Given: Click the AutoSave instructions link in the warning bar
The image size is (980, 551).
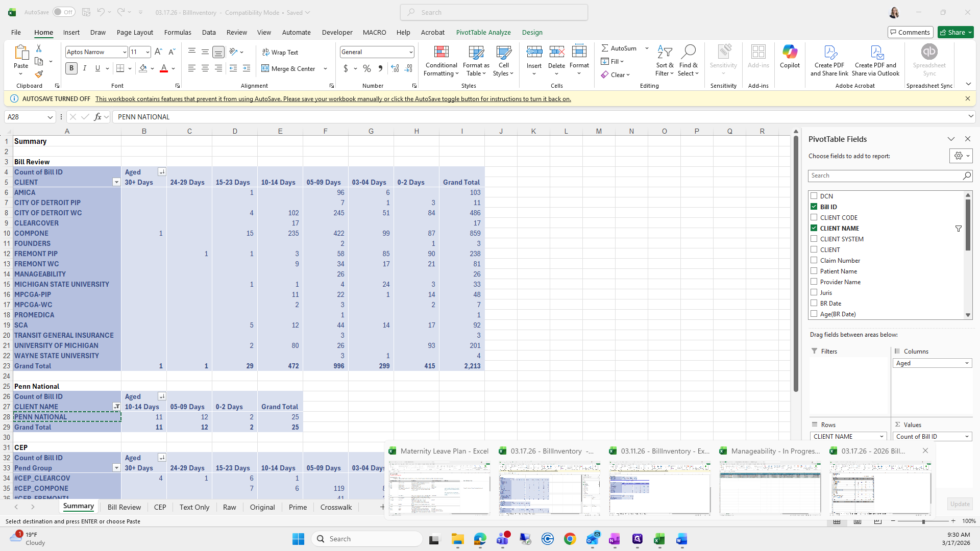Looking at the screenshot, I should pyautogui.click(x=333, y=99).
